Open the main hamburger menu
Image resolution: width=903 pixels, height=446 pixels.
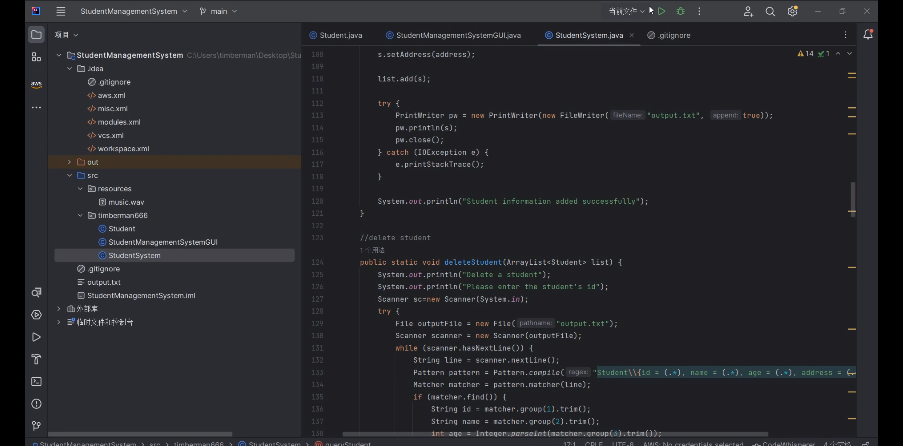click(61, 11)
